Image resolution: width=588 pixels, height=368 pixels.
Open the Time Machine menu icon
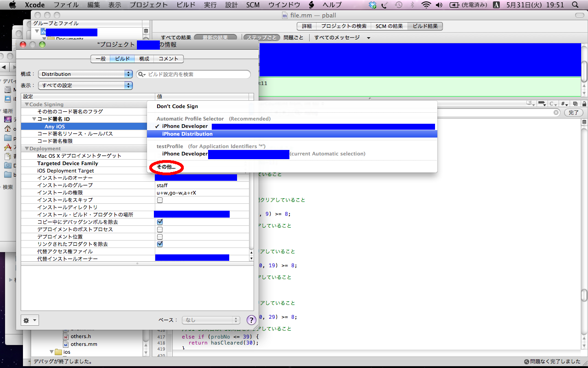pyautogui.click(x=398, y=5)
